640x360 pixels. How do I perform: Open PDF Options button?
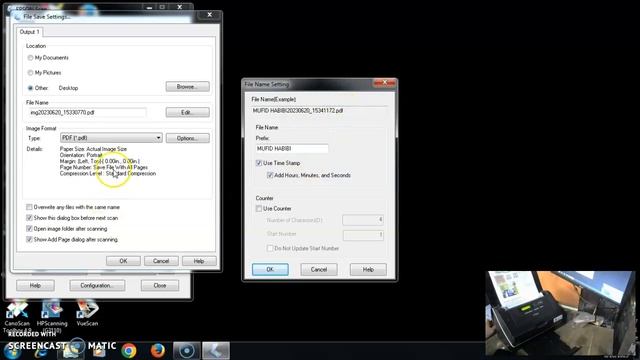(187, 138)
